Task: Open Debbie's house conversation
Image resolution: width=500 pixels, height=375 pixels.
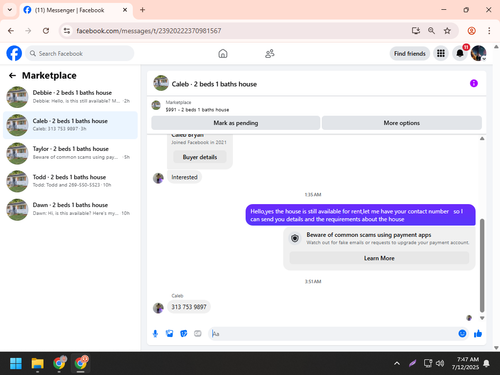Action: pyautogui.click(x=70, y=97)
